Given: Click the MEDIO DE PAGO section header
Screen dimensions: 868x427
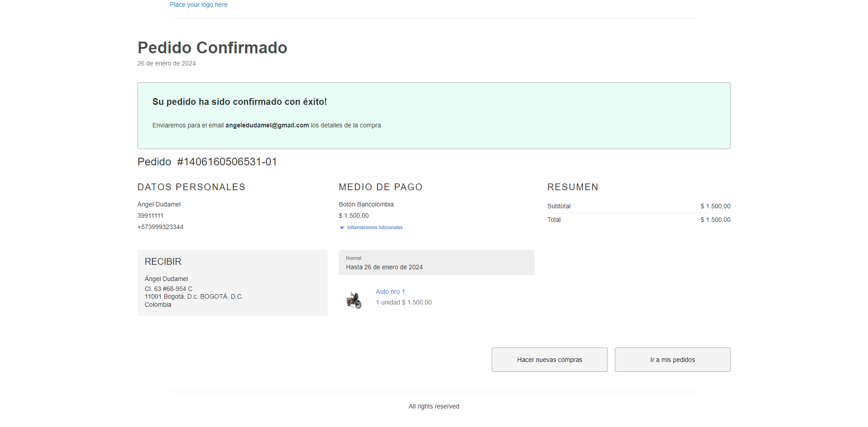Looking at the screenshot, I should click(x=380, y=187).
